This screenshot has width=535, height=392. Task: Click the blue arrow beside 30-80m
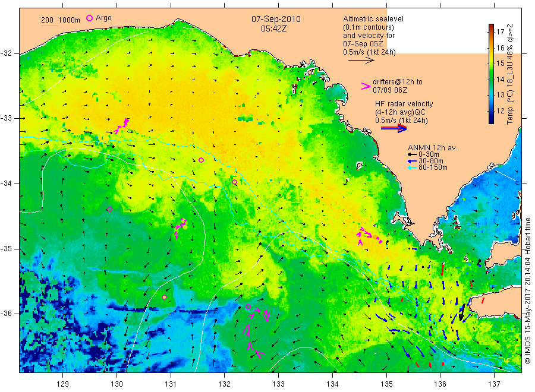tap(412, 161)
